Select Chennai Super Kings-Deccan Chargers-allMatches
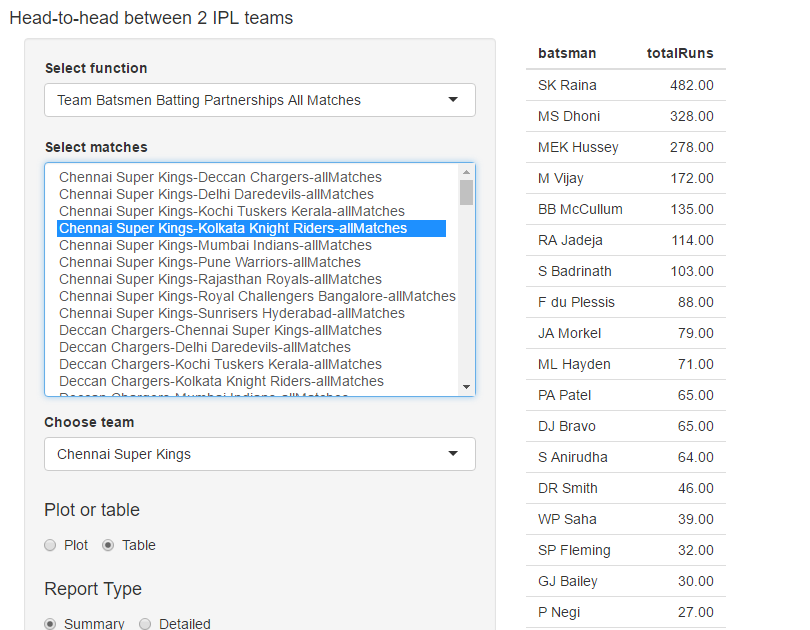Image resolution: width=810 pixels, height=630 pixels. (220, 177)
